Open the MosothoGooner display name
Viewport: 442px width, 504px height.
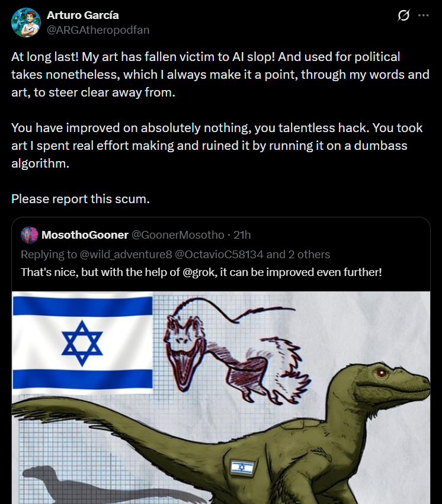click(x=85, y=235)
